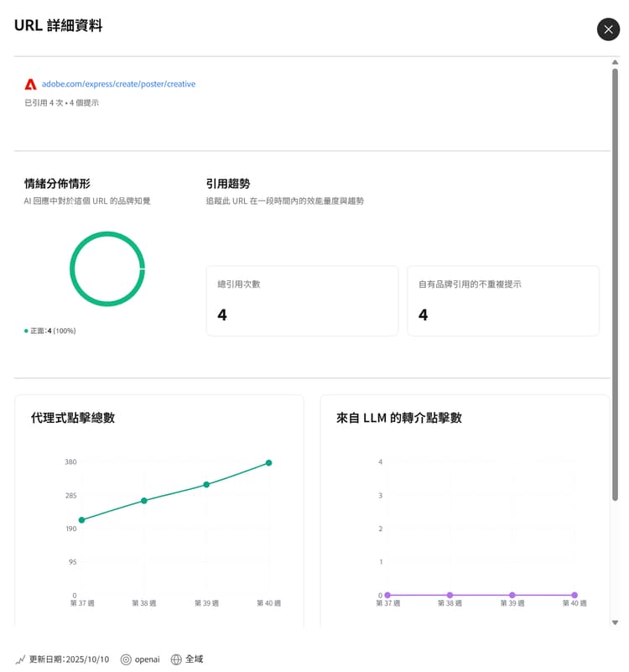The height and width of the screenshot is (672, 629).
Task: Click the openai target icon
Action: [x=126, y=659]
